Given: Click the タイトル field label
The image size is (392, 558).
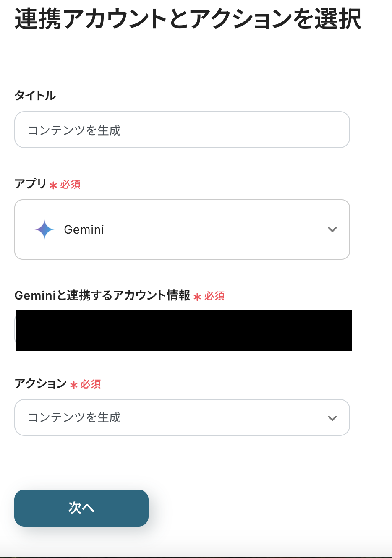Looking at the screenshot, I should [35, 96].
